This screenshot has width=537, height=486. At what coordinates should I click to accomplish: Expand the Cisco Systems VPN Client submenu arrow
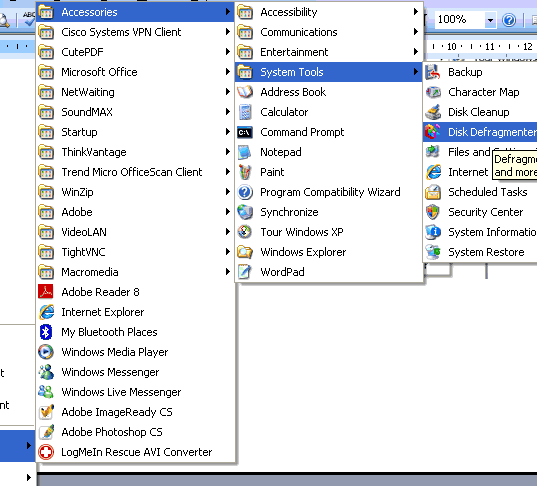tap(228, 32)
